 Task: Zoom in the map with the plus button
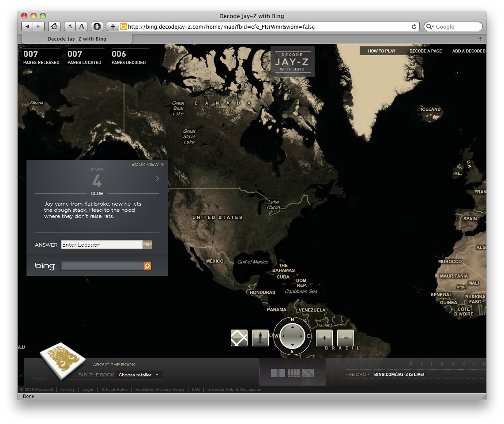324,338
